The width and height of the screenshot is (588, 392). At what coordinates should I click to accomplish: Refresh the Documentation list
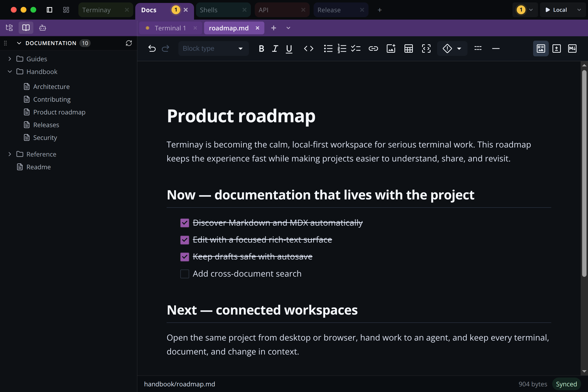(129, 43)
